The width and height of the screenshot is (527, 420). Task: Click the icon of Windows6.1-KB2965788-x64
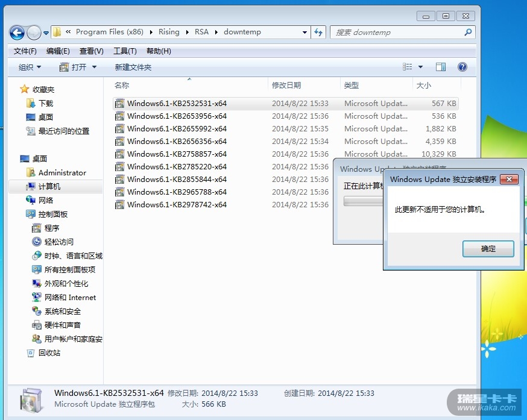[x=119, y=192]
